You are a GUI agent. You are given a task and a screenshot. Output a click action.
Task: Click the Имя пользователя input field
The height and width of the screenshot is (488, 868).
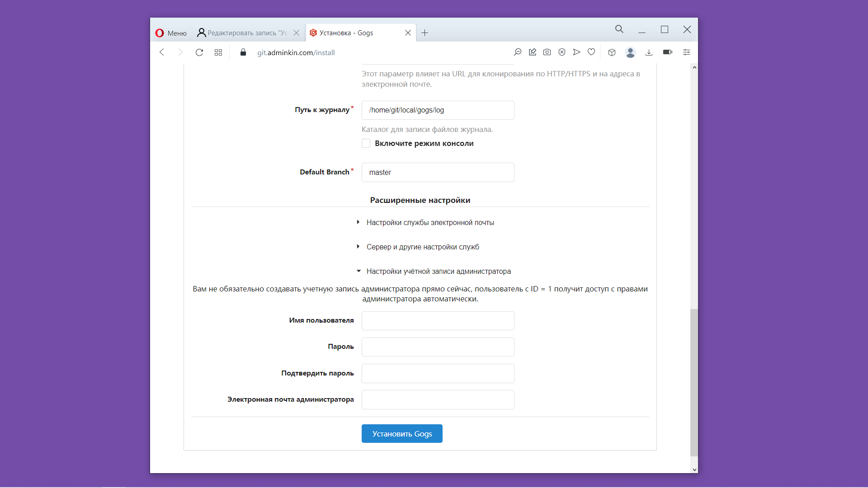coord(438,321)
